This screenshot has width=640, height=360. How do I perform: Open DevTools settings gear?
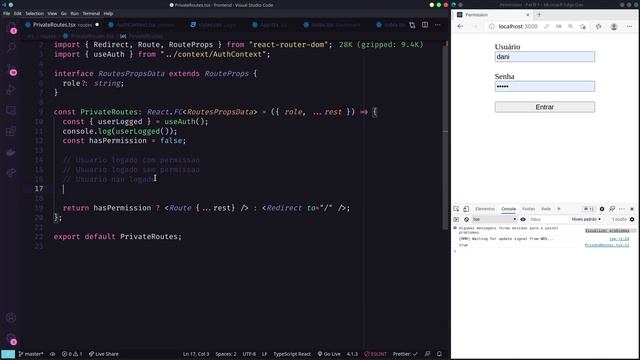(x=602, y=209)
